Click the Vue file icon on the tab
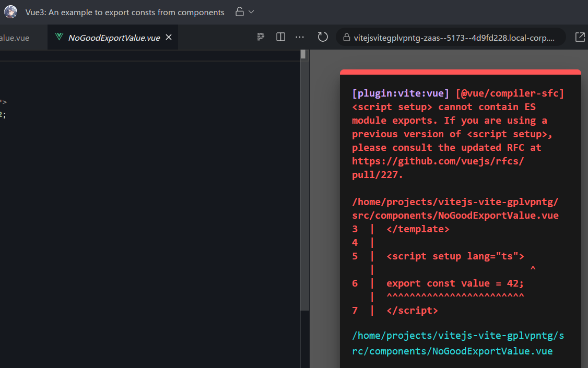The height and width of the screenshot is (368, 588). point(59,37)
